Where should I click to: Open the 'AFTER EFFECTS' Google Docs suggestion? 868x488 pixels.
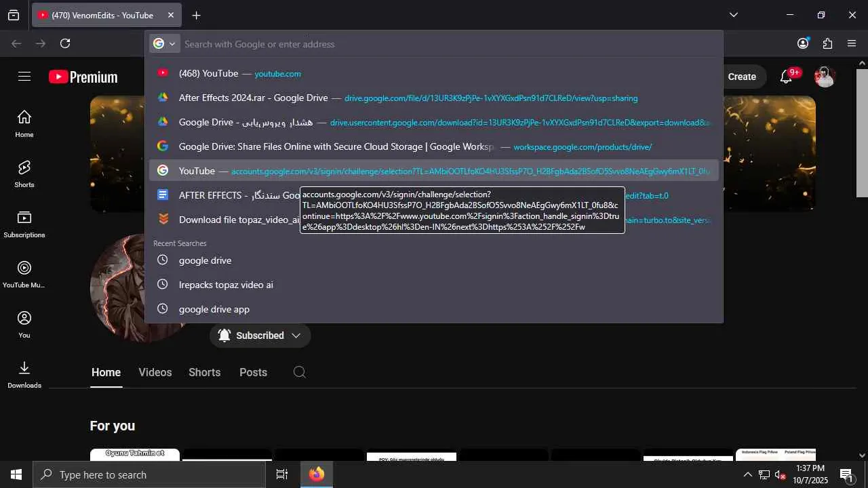click(434, 195)
